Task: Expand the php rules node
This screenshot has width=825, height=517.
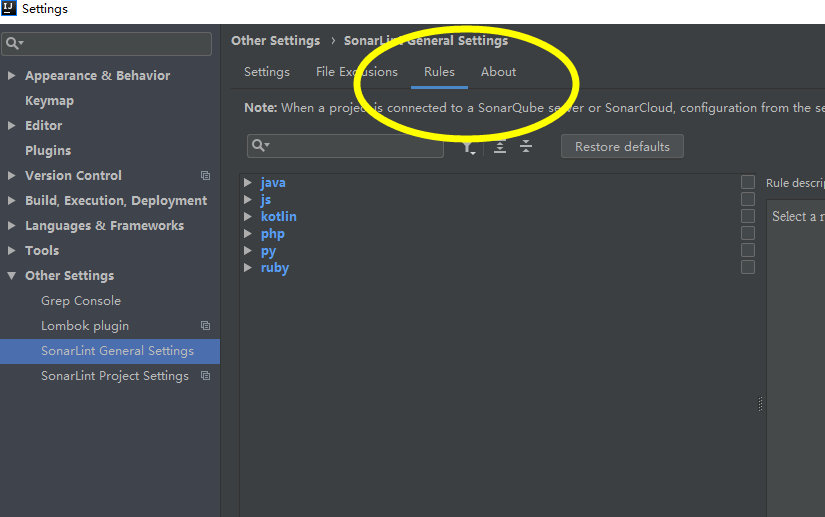Action: [x=248, y=233]
